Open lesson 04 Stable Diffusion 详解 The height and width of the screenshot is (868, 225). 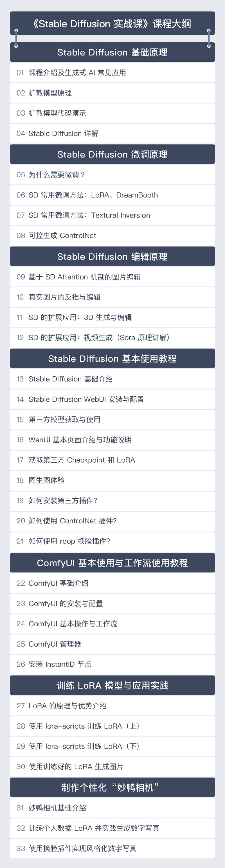(x=112, y=134)
